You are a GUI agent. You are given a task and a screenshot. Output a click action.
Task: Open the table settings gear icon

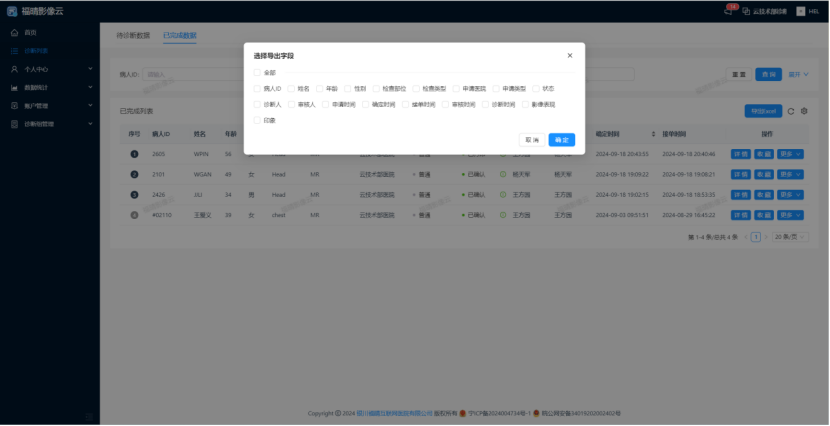click(x=804, y=111)
